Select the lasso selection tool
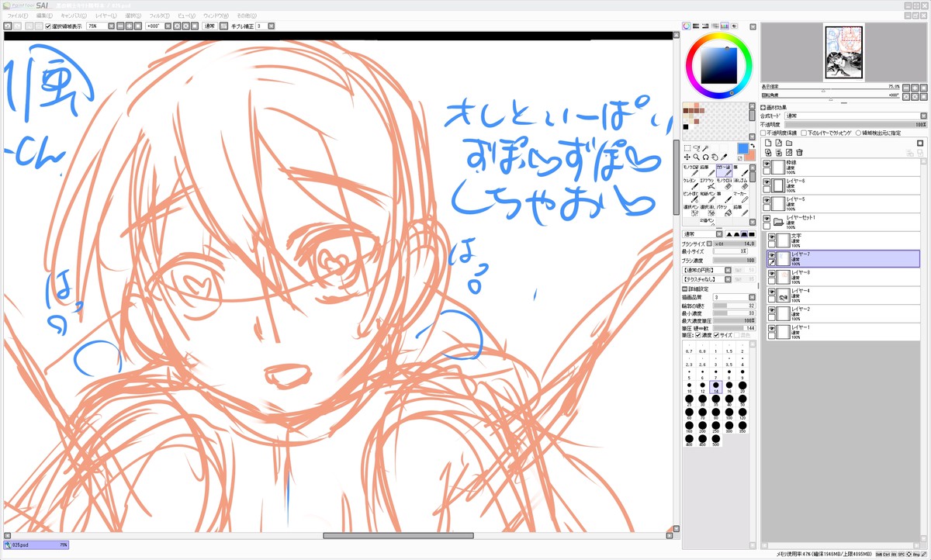Image resolution: width=931 pixels, height=560 pixels. (696, 147)
